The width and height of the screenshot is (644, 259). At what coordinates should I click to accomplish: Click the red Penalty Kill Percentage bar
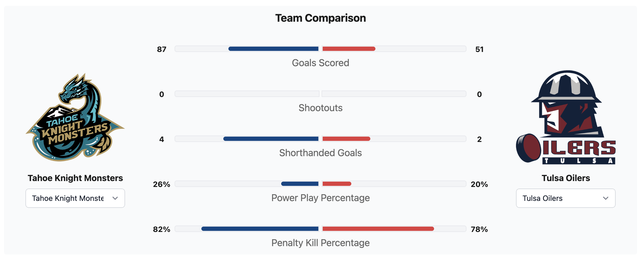(378, 229)
